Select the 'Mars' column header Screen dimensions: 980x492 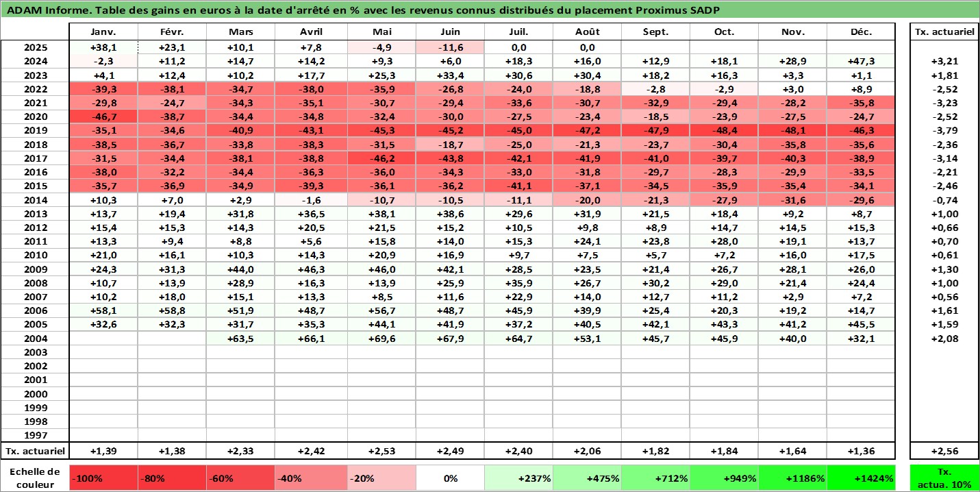(x=241, y=32)
